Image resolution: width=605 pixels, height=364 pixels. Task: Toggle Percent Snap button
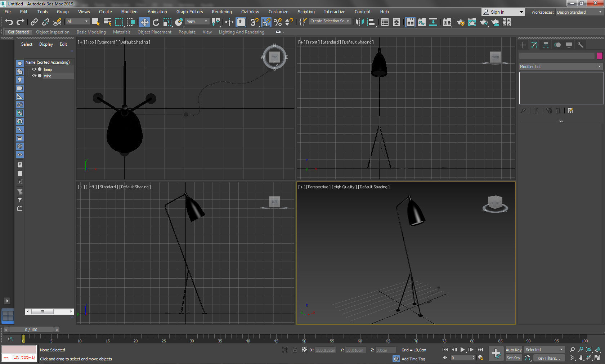(x=278, y=22)
